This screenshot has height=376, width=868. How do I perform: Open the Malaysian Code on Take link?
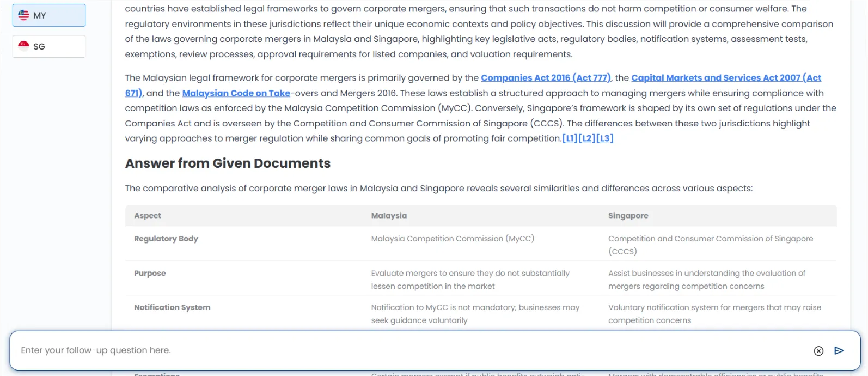click(x=236, y=93)
